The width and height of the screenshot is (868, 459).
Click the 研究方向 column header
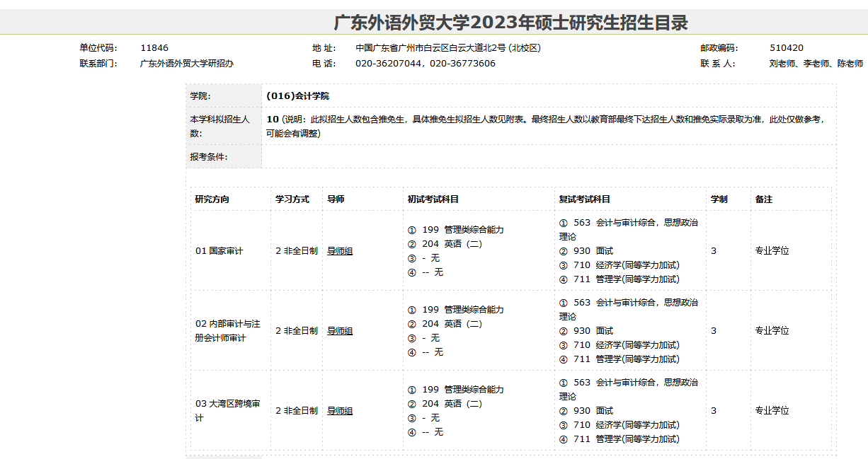(212, 199)
